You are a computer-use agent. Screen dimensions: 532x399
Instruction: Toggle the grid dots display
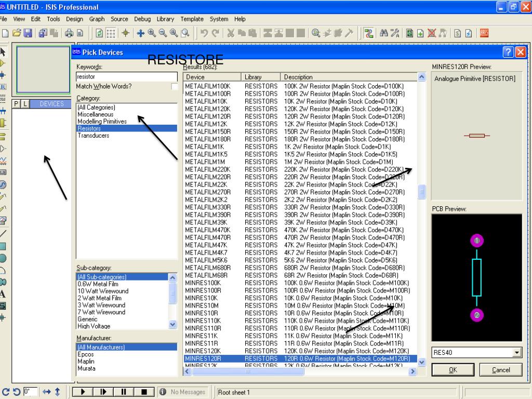click(111, 33)
